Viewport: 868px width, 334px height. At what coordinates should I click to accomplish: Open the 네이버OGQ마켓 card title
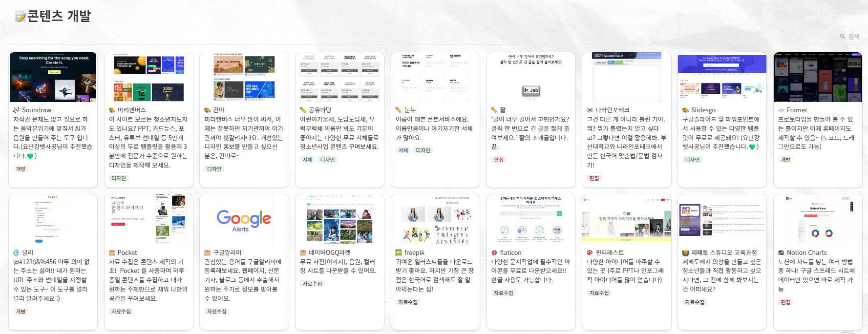click(x=330, y=253)
